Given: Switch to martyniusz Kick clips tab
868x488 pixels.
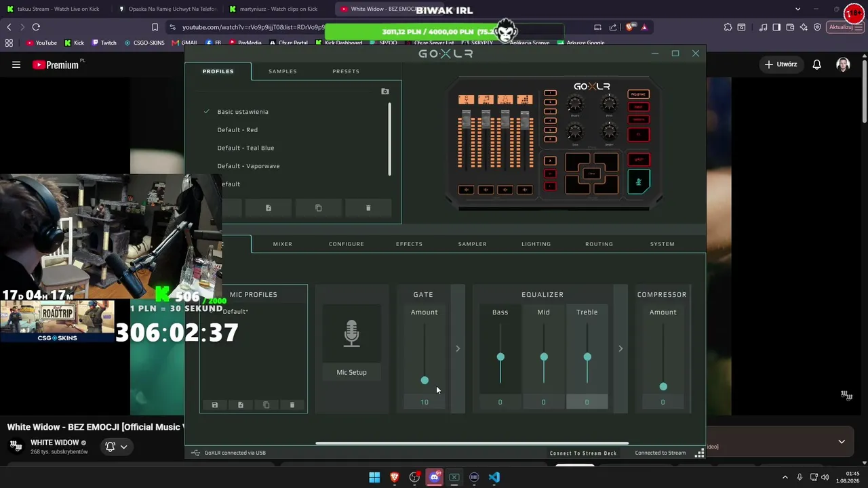Looking at the screenshot, I should [278, 9].
